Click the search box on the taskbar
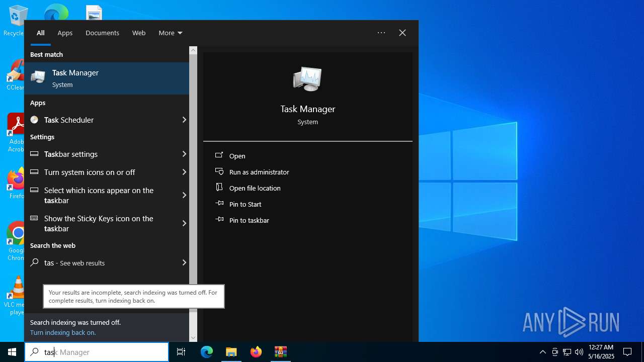The width and height of the screenshot is (644, 362). [x=97, y=352]
